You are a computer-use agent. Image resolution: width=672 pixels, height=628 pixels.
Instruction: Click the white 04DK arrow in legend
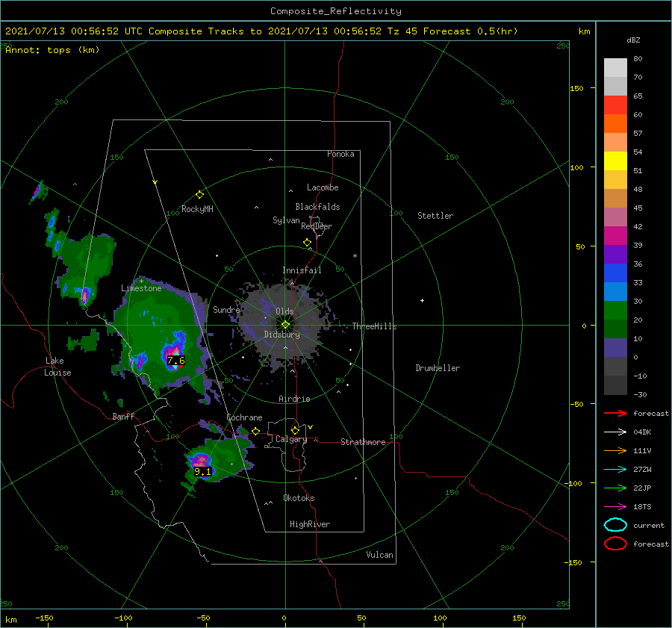coord(615,432)
